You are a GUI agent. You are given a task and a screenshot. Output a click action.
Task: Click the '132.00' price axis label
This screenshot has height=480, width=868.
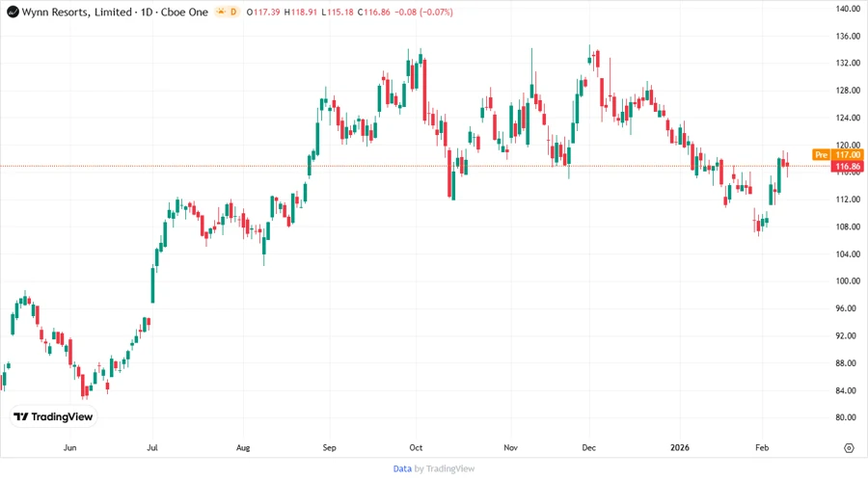coord(848,63)
